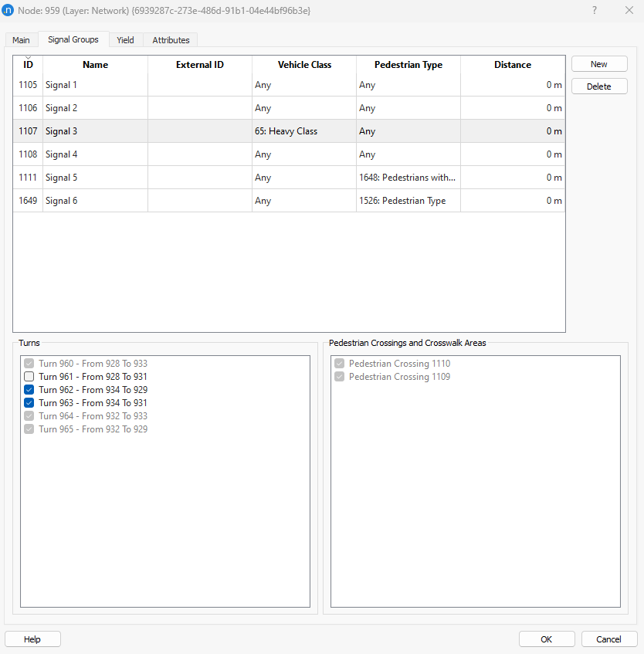Switch to the Main tab
Screen dimensions: 644x654
pos(20,39)
